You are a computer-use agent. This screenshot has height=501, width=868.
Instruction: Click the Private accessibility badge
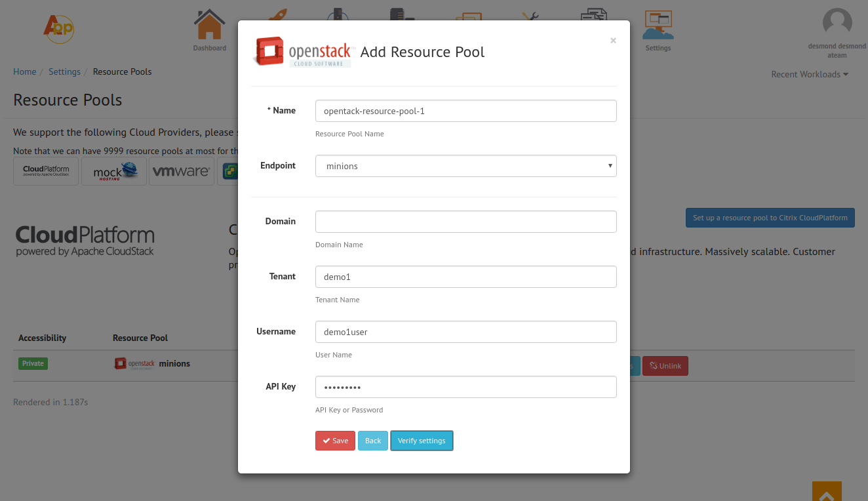(x=33, y=363)
